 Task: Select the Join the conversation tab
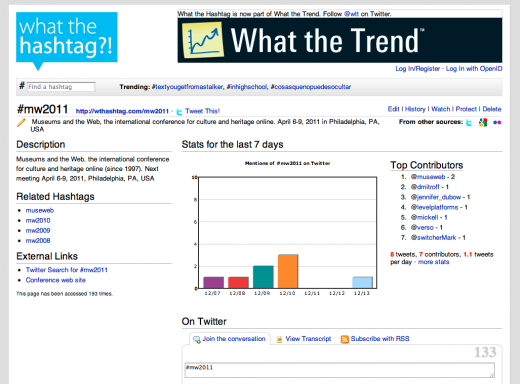230,339
